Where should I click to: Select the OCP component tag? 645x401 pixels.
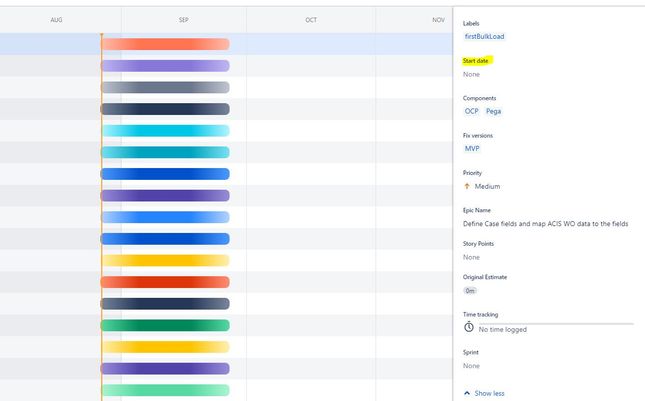click(471, 111)
